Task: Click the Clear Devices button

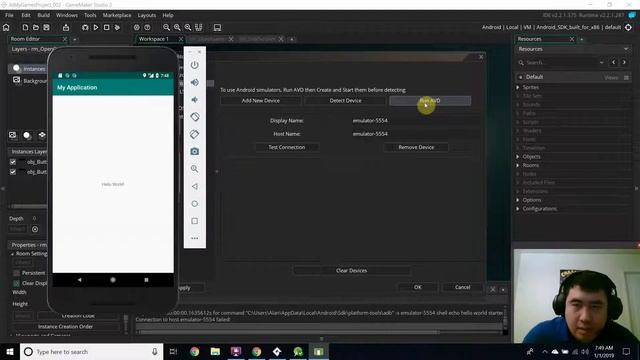Action: pyautogui.click(x=351, y=271)
